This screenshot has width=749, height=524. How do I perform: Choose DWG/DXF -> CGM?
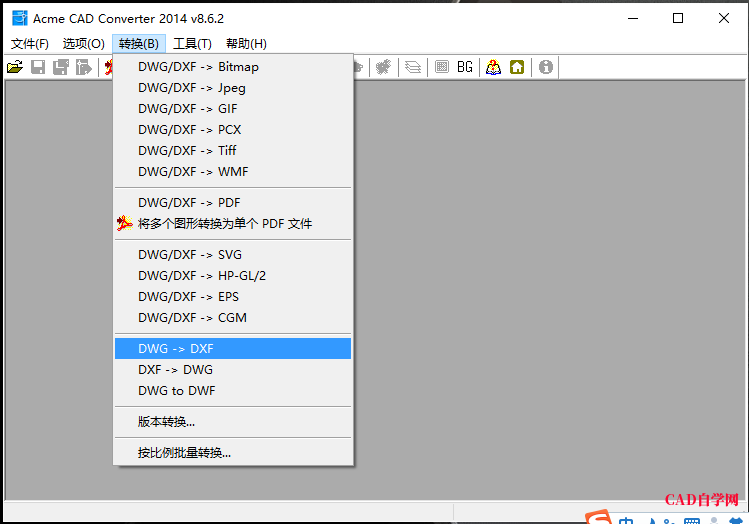point(233,318)
